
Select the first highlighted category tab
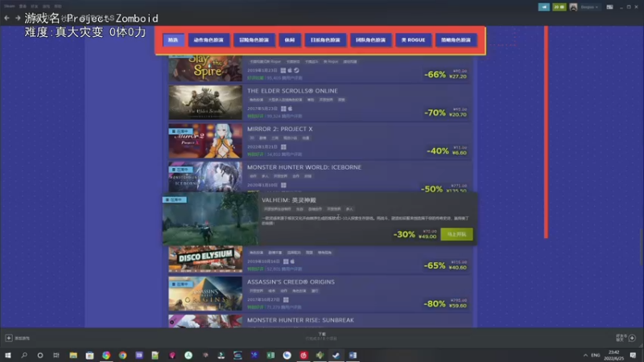pos(173,39)
